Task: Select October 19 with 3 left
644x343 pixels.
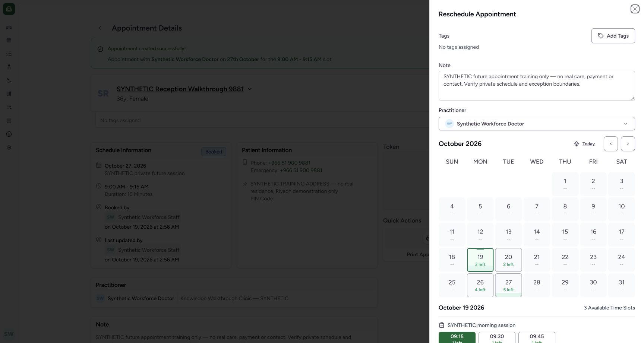Action: (480, 260)
